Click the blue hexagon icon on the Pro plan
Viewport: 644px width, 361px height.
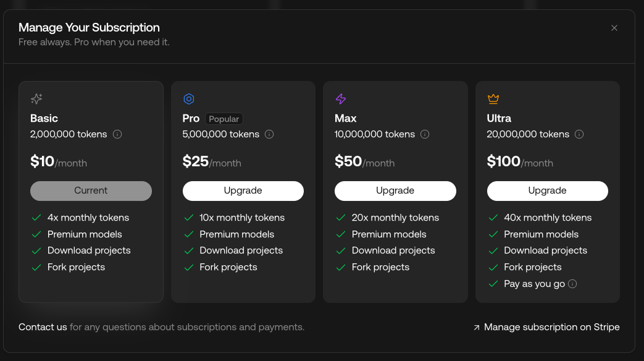(188, 99)
